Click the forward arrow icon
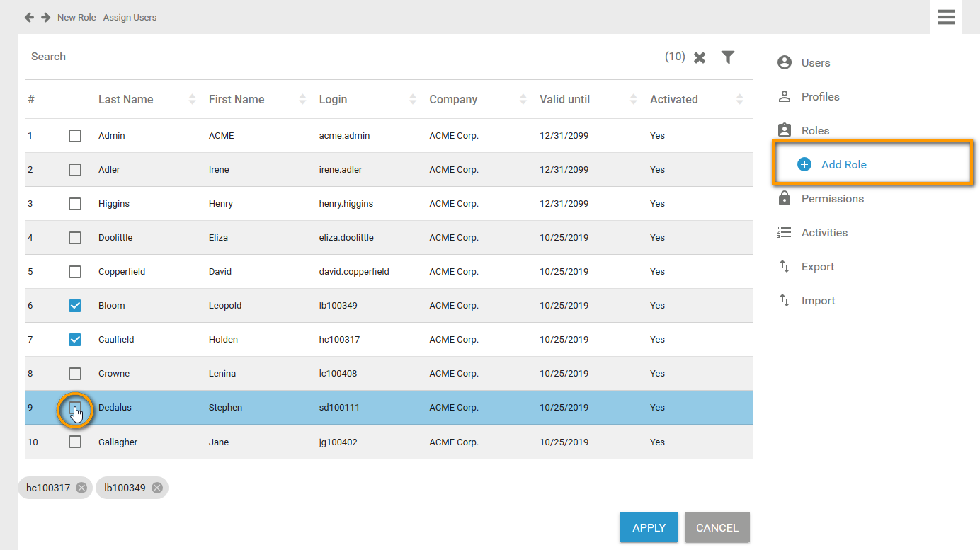This screenshot has height=550, width=980. pos(45,17)
